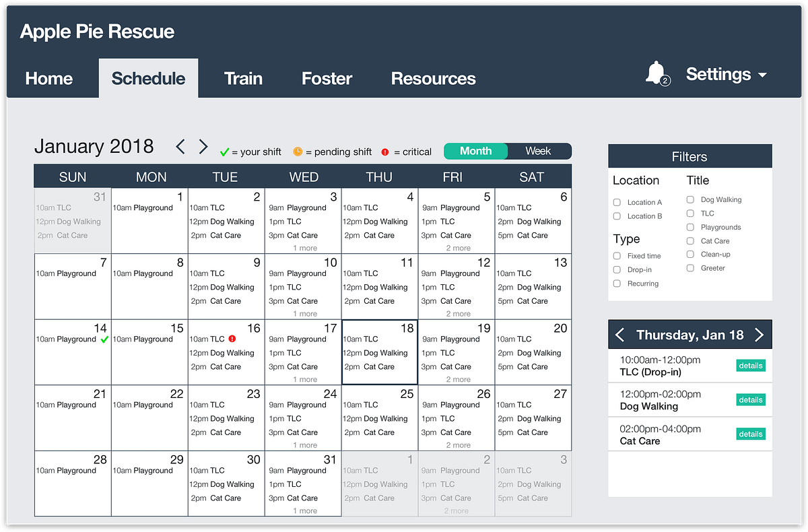Expand '2 more' shifts on January 19
808x532 pixels.
coord(458,379)
